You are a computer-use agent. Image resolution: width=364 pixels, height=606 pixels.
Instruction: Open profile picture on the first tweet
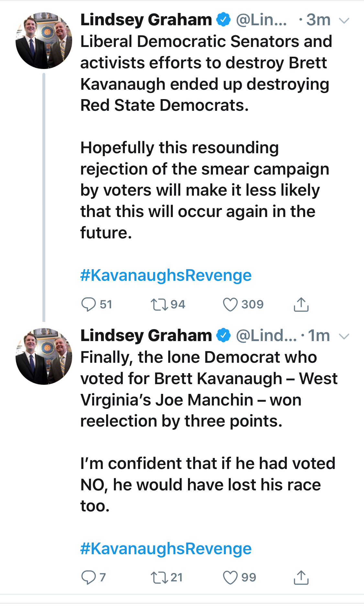click(x=44, y=40)
